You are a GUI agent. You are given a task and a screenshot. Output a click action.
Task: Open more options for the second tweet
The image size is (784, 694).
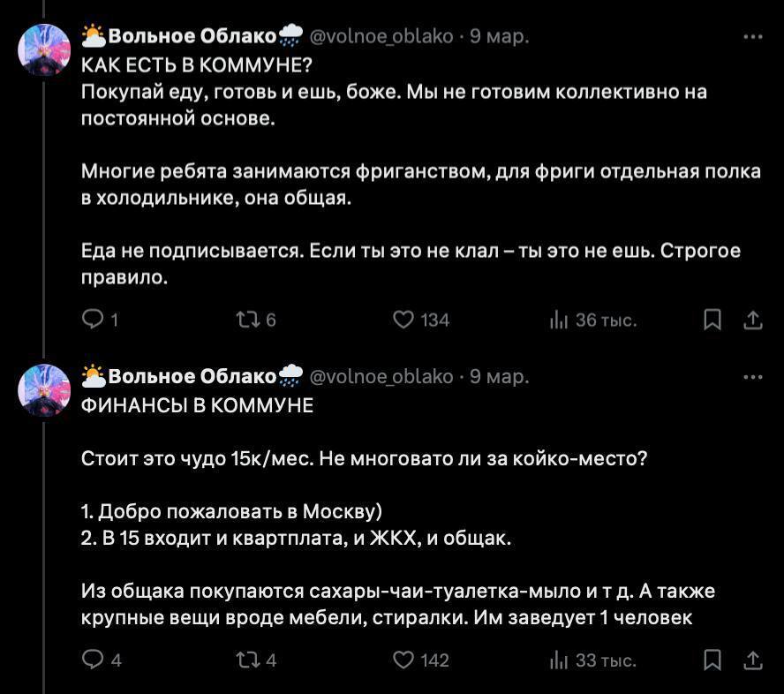pos(753,377)
